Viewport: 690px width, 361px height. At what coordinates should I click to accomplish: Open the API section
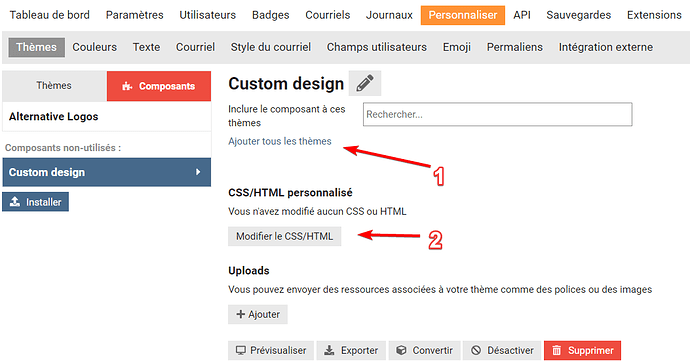click(x=522, y=15)
